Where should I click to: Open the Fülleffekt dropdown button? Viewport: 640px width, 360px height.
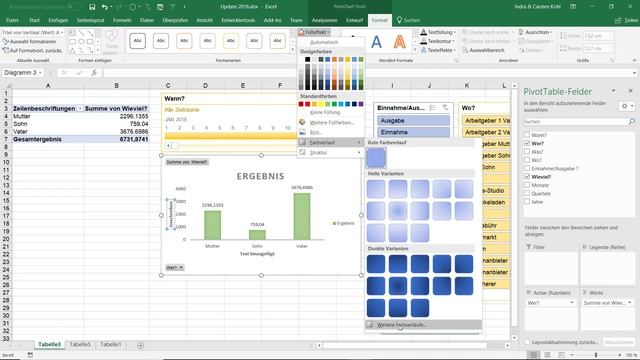pyautogui.click(x=314, y=32)
